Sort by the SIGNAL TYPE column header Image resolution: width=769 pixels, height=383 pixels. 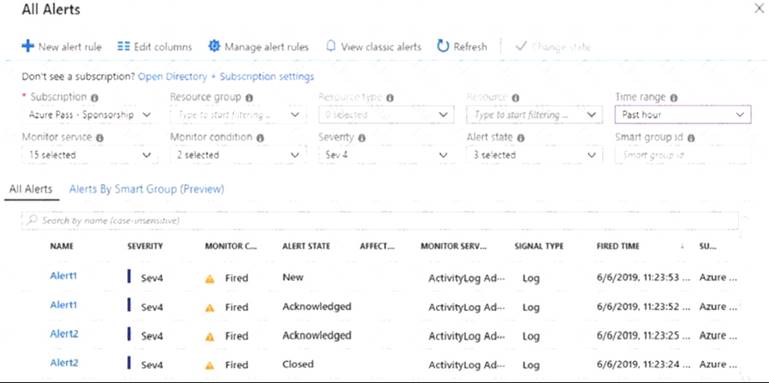539,246
